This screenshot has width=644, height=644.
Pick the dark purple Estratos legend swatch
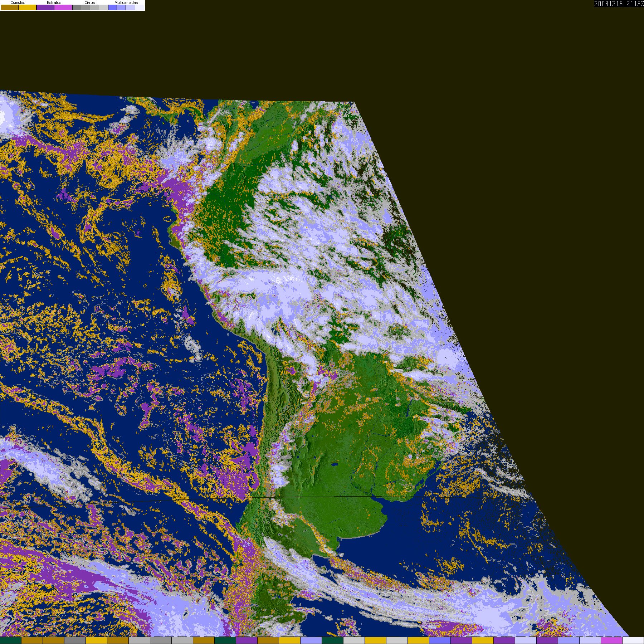[x=45, y=7]
